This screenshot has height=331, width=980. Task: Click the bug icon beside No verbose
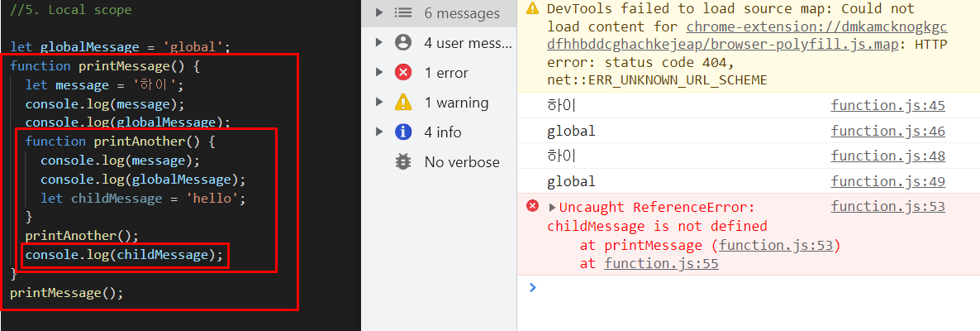[404, 161]
